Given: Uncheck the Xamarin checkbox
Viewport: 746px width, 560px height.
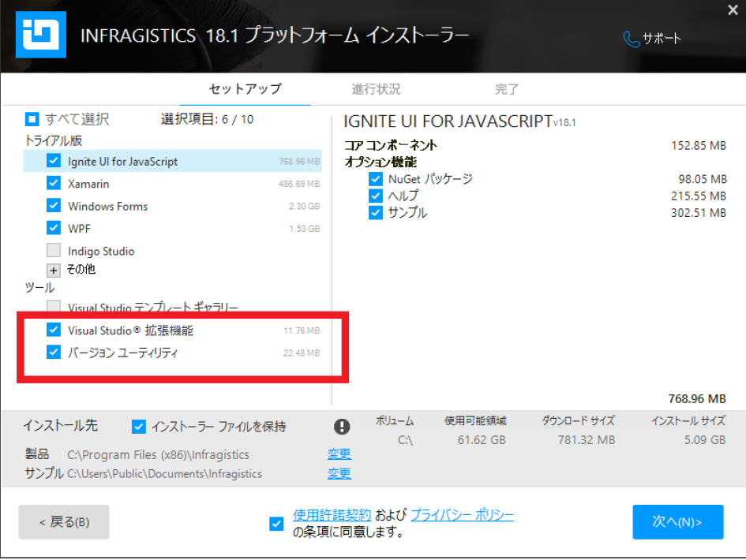Looking at the screenshot, I should pyautogui.click(x=54, y=183).
